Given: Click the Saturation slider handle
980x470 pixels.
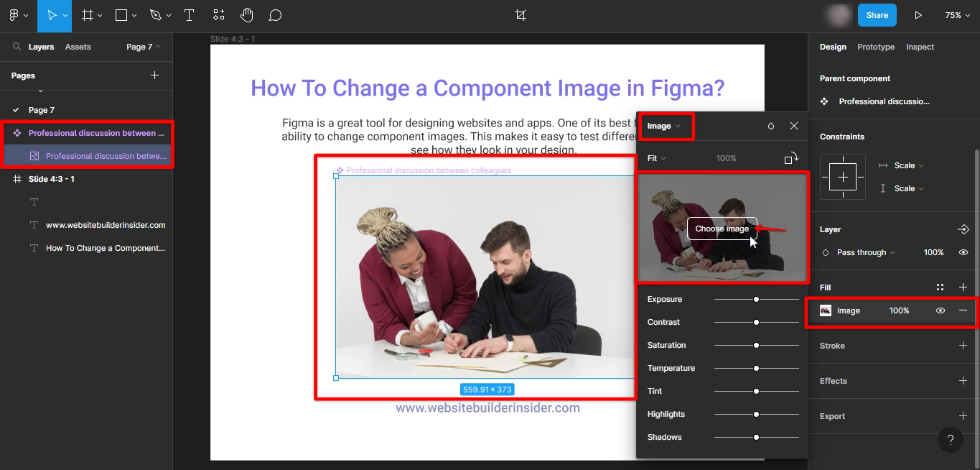Looking at the screenshot, I should click(x=756, y=345).
